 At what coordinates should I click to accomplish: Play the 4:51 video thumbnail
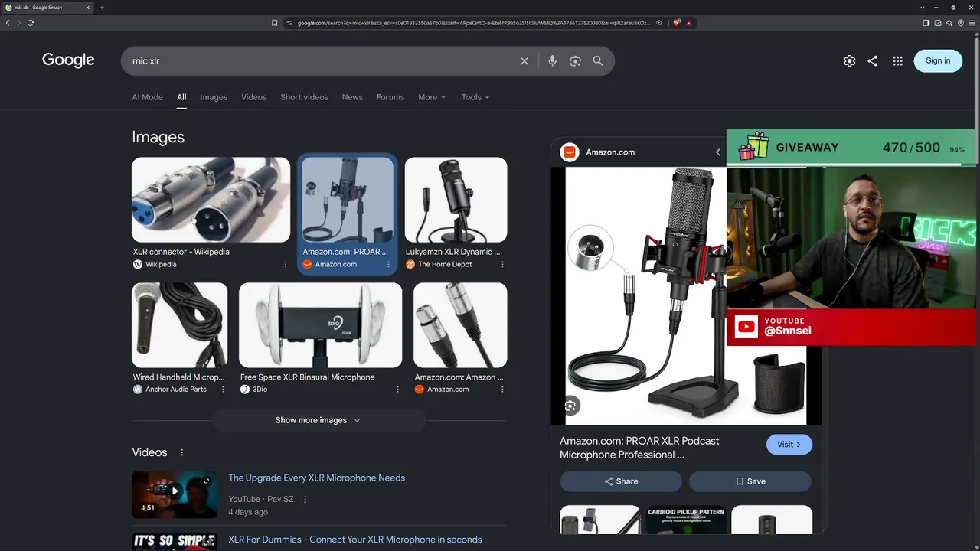click(175, 494)
